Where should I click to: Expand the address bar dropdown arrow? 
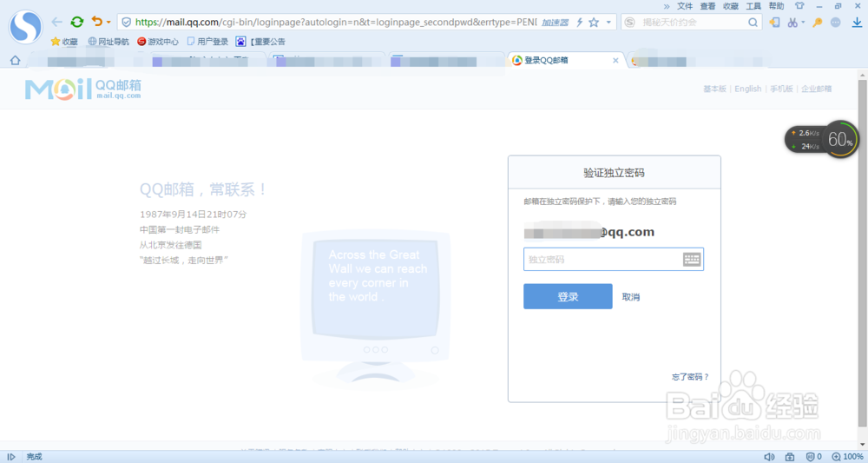(x=608, y=23)
